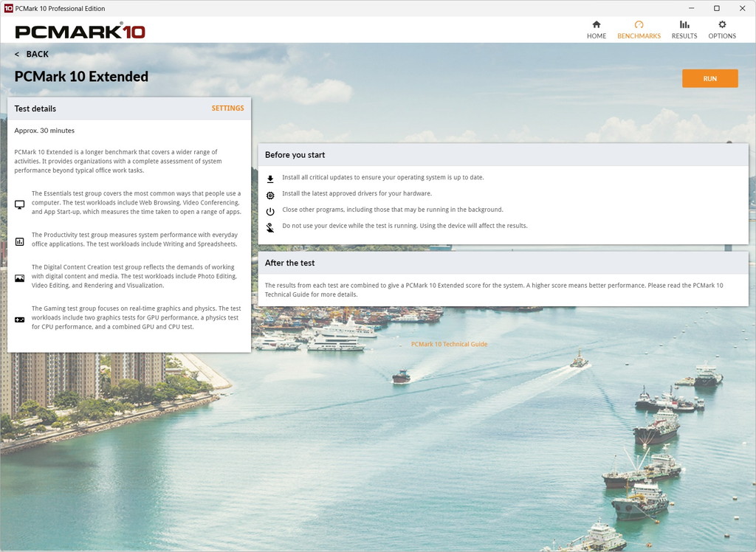Click the 'After the test' header
Screen dimensions: 756x552
504,263
